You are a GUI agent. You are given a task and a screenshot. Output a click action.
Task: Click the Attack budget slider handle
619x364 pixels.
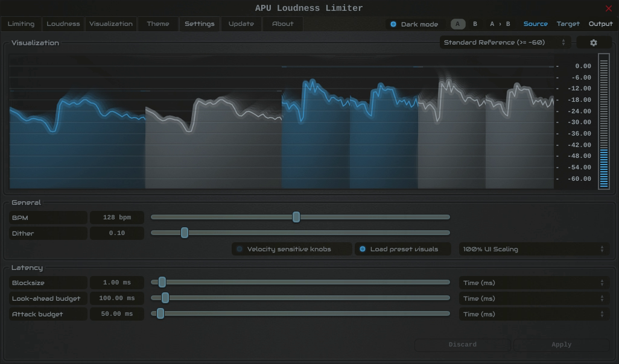point(160,313)
